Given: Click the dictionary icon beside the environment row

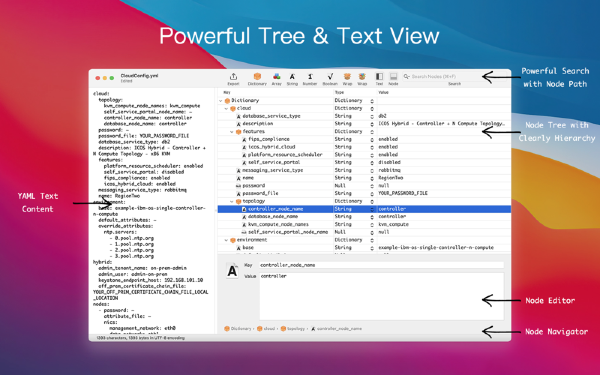Looking at the screenshot, I should (233, 240).
